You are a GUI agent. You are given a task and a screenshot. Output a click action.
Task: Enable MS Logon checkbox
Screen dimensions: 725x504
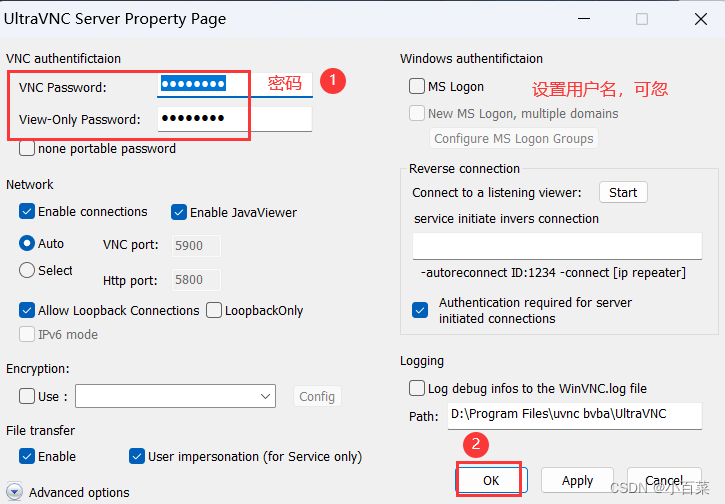(417, 86)
